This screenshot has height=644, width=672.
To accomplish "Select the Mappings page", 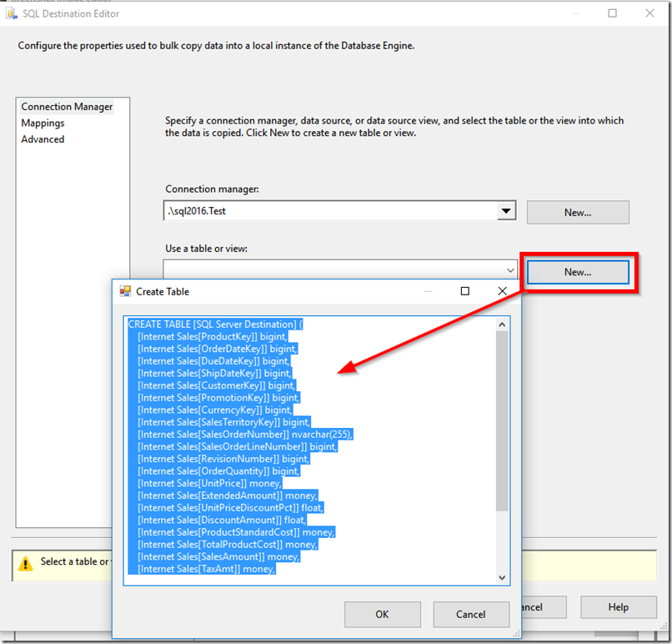I will pos(43,123).
